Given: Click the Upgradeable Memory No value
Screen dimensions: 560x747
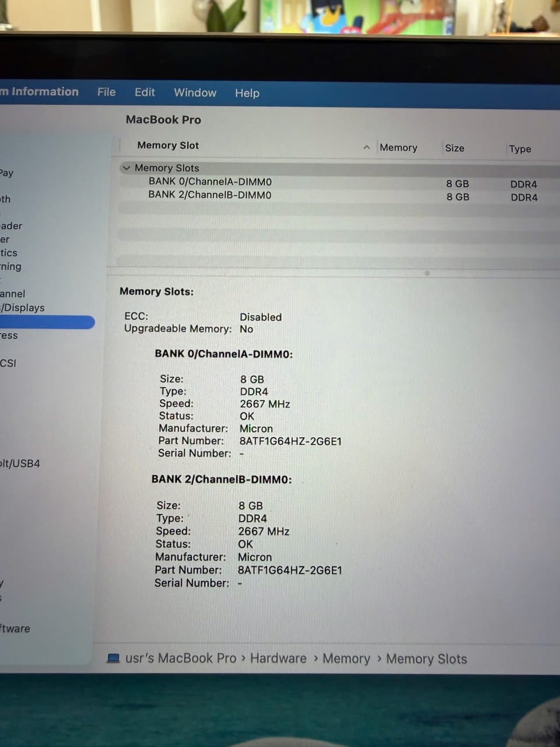Looking at the screenshot, I should (246, 329).
